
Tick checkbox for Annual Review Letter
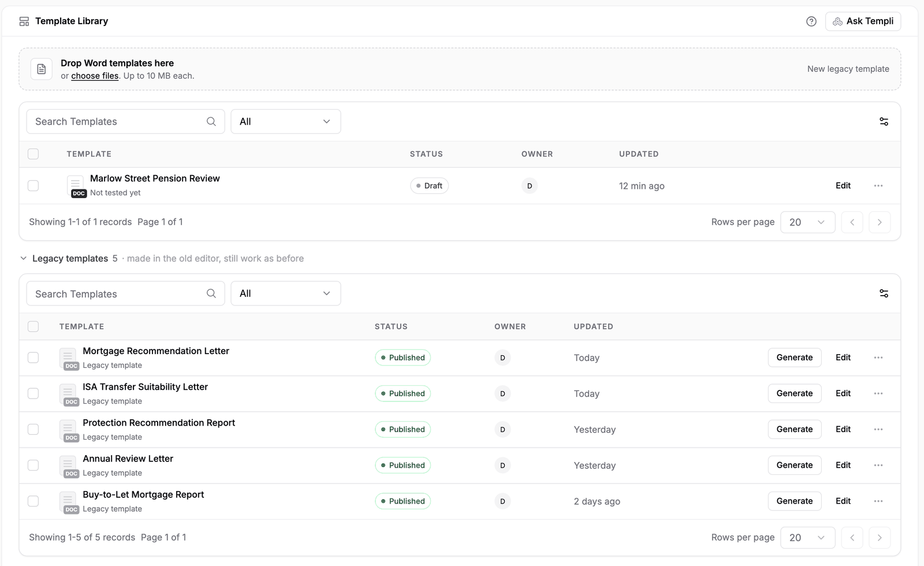(33, 465)
